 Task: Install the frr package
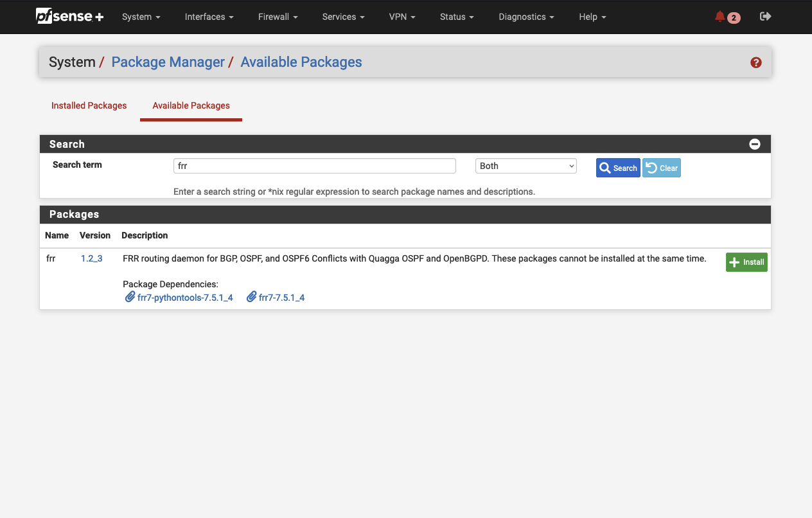coord(746,262)
